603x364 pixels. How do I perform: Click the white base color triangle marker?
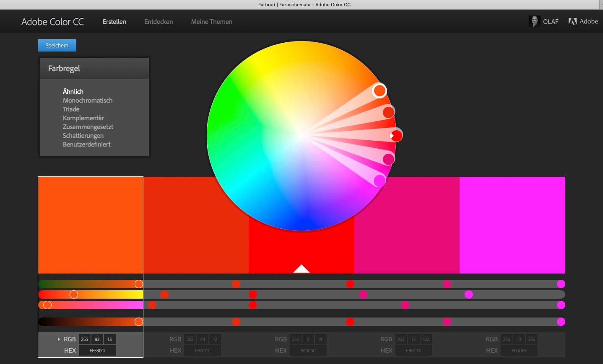coord(301,269)
